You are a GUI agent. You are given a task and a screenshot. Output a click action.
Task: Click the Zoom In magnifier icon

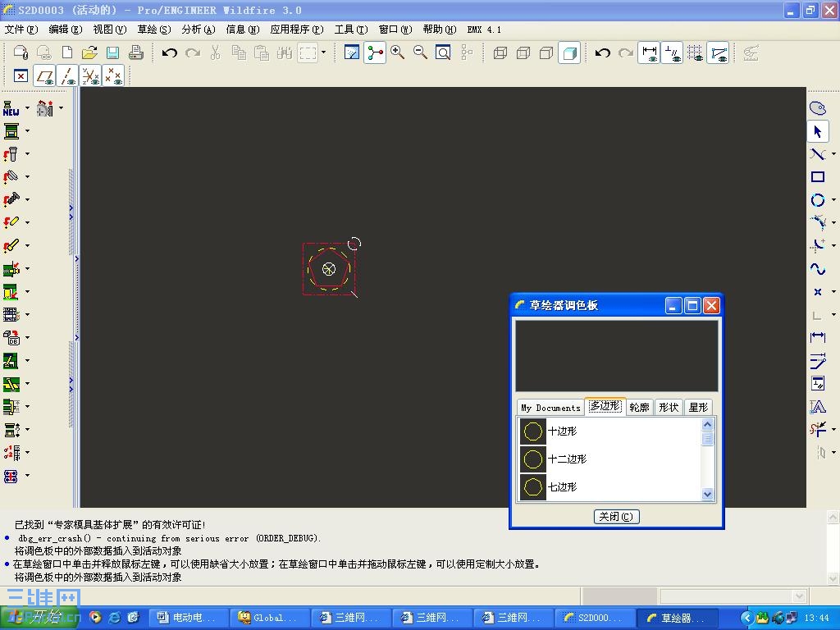click(398, 52)
